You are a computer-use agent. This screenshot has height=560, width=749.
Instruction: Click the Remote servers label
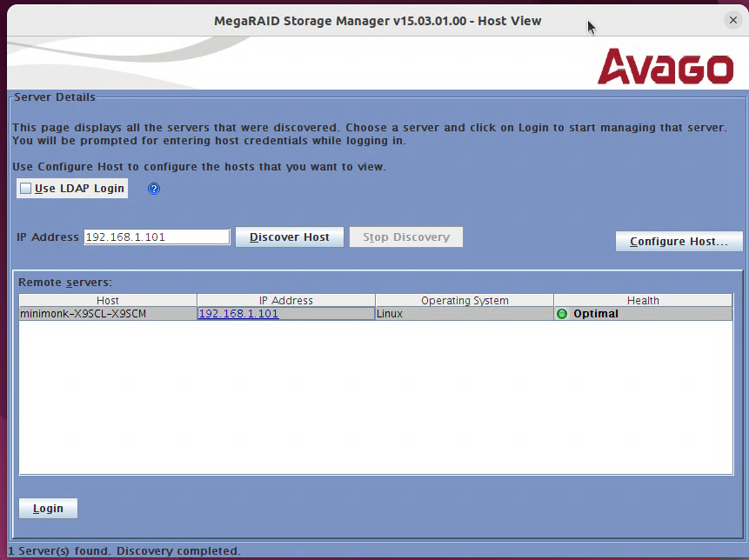[x=65, y=282]
